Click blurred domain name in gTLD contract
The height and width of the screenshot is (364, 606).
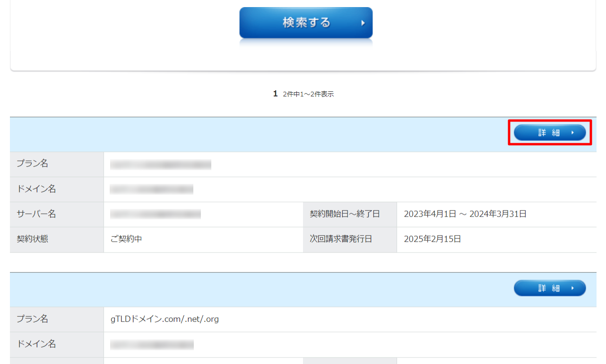[152, 345]
